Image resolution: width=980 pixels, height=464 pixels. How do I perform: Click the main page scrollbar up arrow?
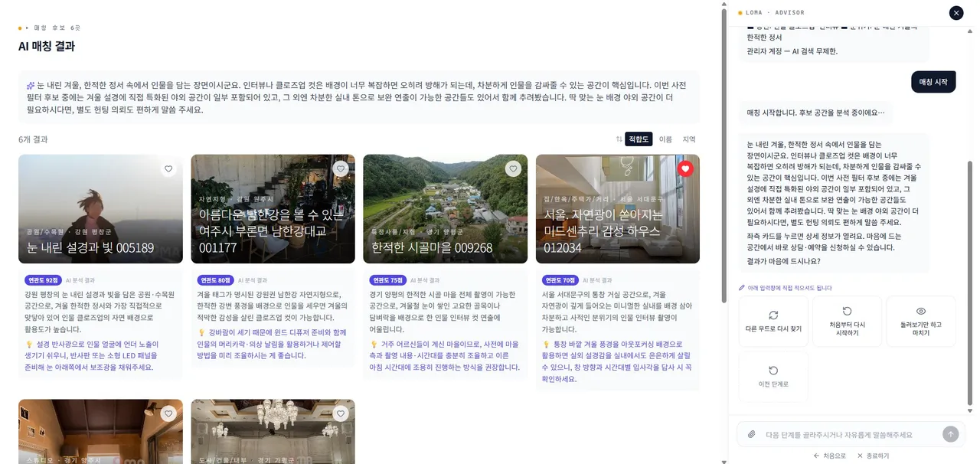point(724,4)
